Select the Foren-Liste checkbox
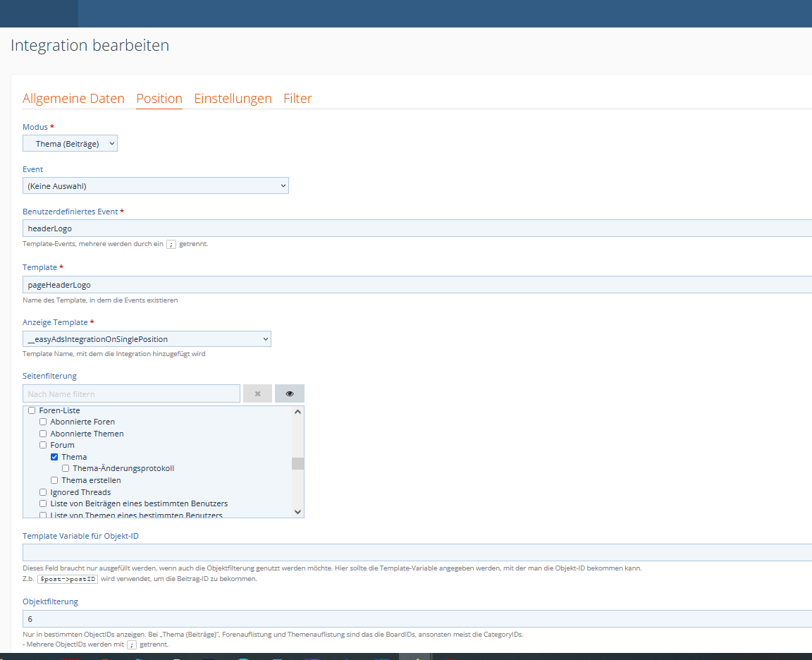Viewport: 812px width, 660px height. click(x=32, y=410)
